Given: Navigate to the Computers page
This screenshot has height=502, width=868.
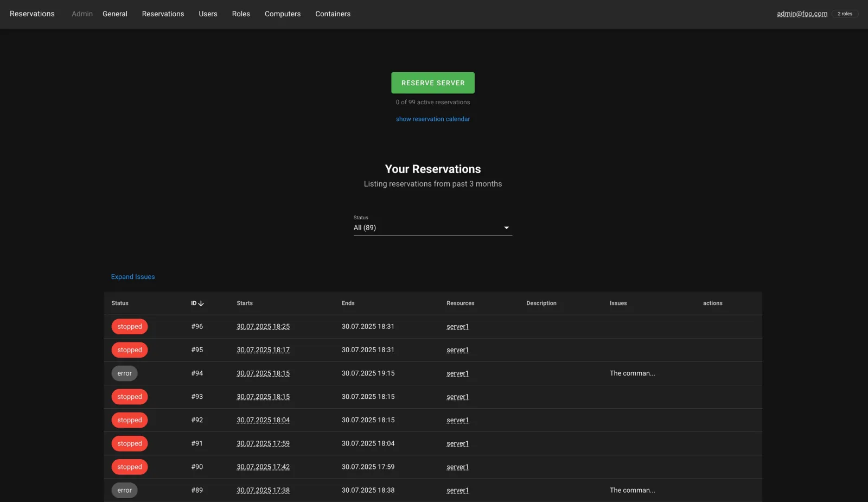Looking at the screenshot, I should click(x=283, y=14).
